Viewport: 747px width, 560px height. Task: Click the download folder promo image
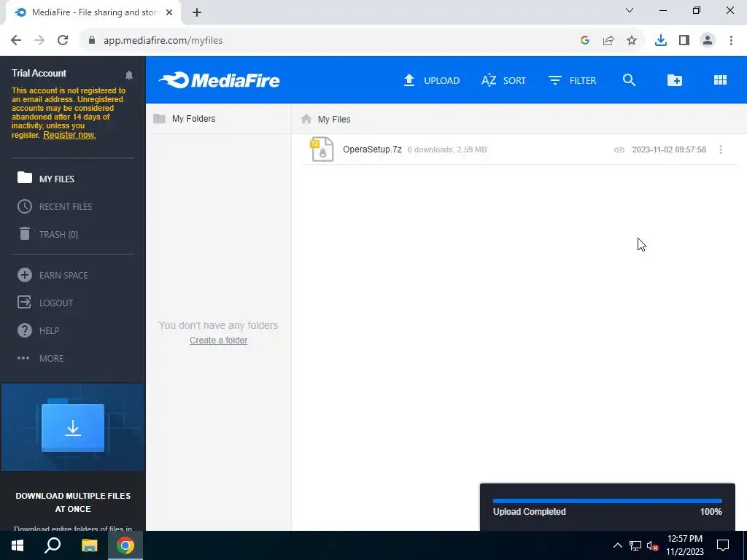pyautogui.click(x=73, y=427)
